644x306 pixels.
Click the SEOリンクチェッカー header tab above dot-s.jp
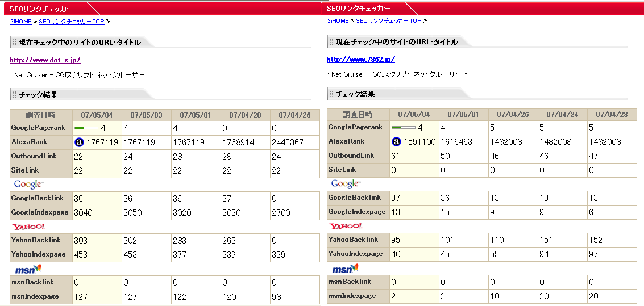(x=41, y=9)
